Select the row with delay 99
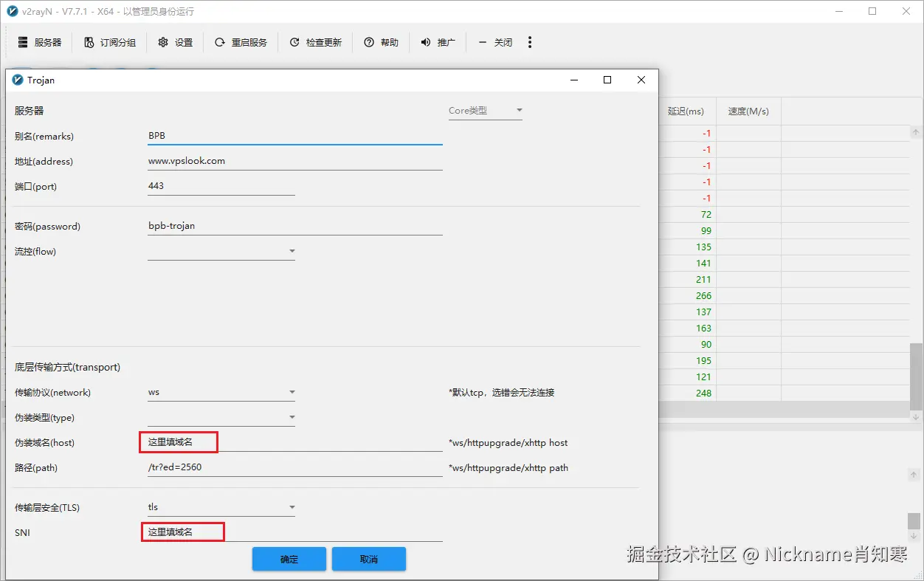 [x=784, y=231]
